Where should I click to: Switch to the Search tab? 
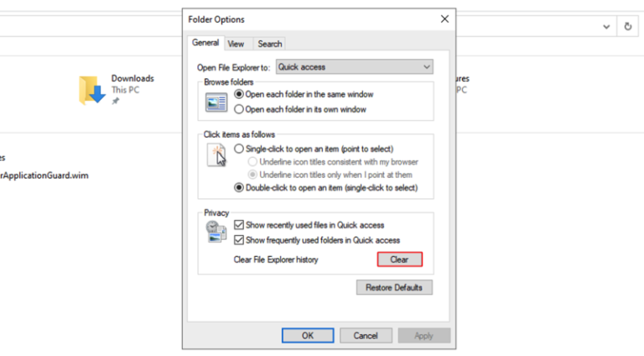point(269,44)
